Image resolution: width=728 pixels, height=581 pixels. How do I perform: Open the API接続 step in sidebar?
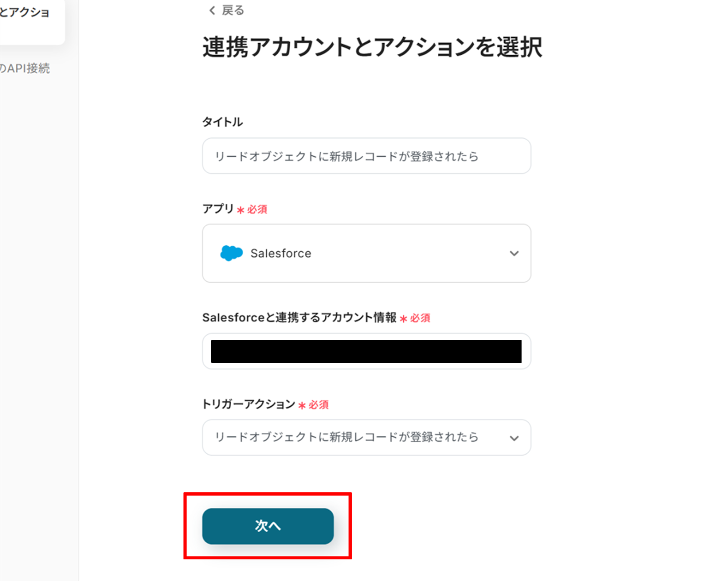point(25,69)
